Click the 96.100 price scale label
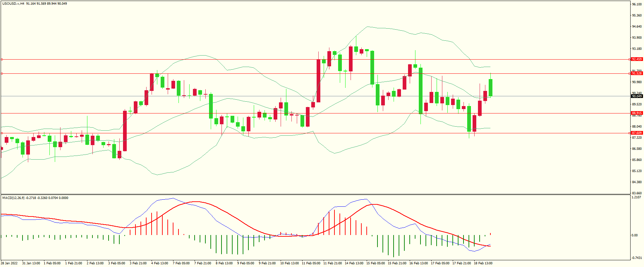Viewport: 644px width, 267px height. tap(637, 4)
